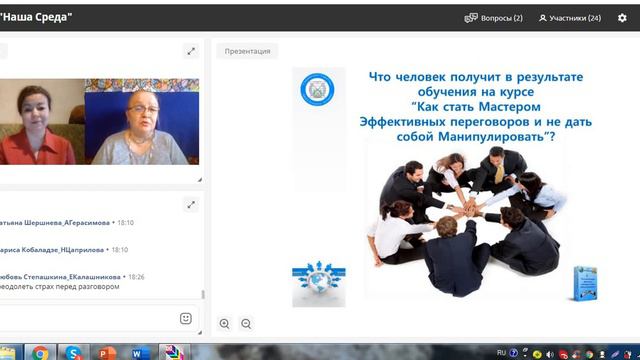Click the globe network image on slide
This screenshot has height=360, width=640.
[319, 284]
